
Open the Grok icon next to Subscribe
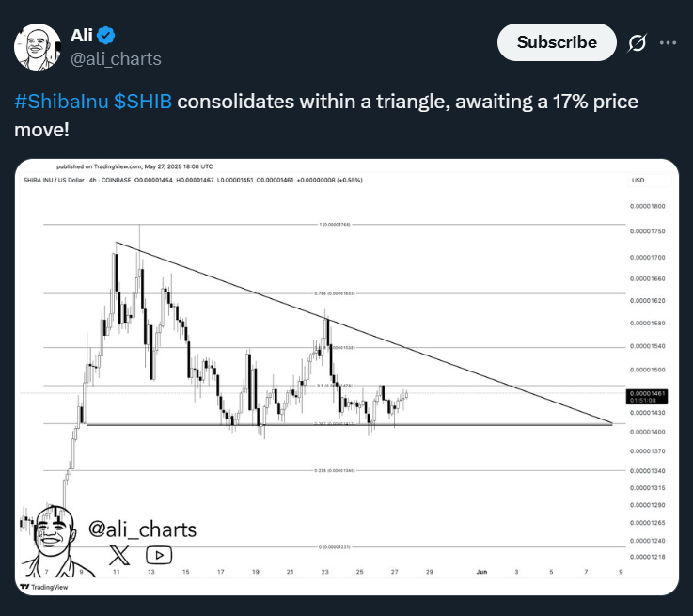[x=637, y=42]
